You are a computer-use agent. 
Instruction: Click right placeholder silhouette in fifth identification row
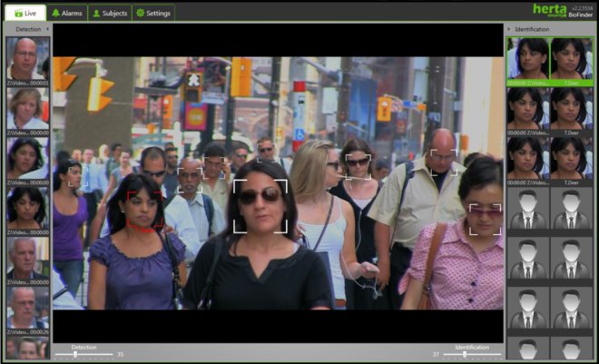click(x=572, y=258)
